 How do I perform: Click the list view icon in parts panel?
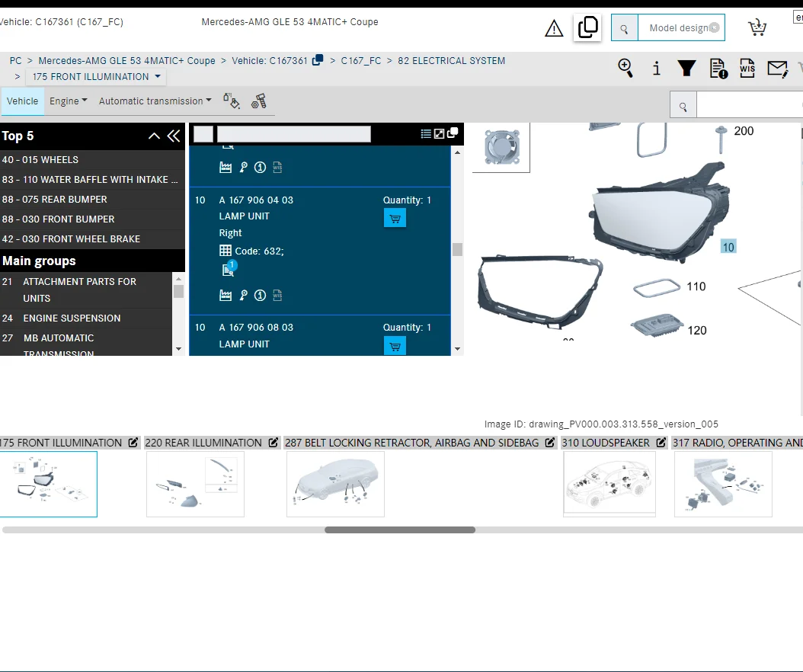click(426, 133)
